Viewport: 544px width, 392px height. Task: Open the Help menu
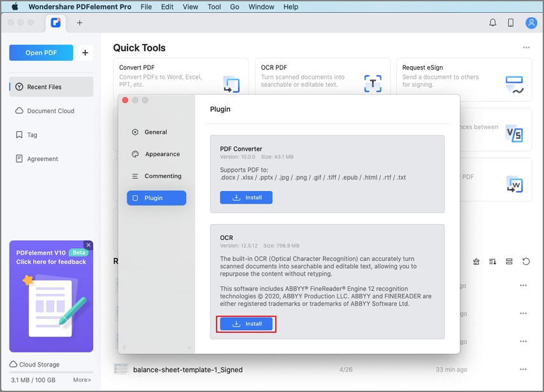(290, 6)
